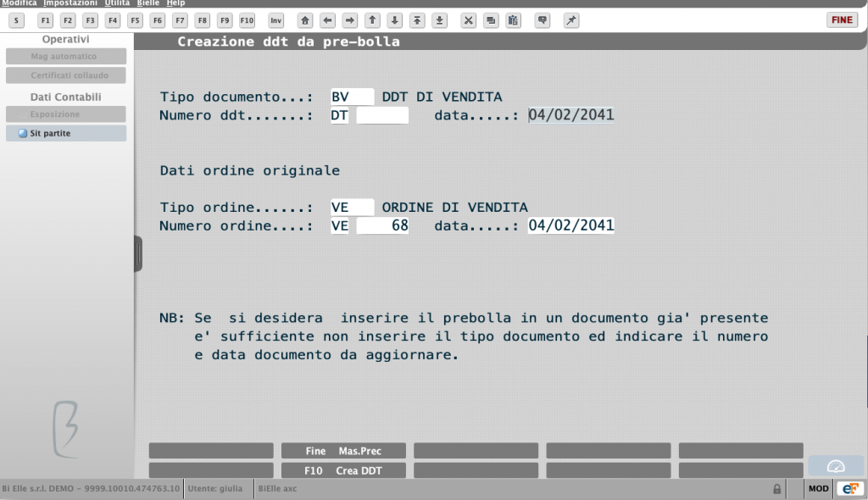Click the copy icon in toolbar
This screenshot has height=500, width=868.
point(491,20)
